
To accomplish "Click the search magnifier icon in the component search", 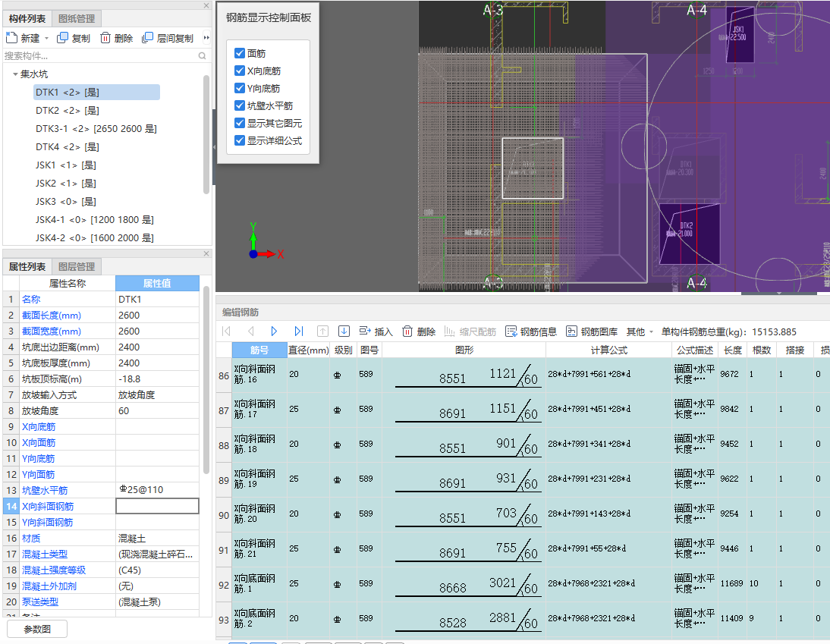I will 203,55.
